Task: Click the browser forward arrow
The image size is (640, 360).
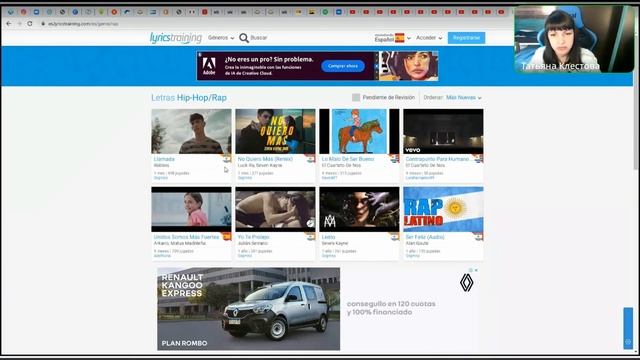Action: tap(19, 24)
